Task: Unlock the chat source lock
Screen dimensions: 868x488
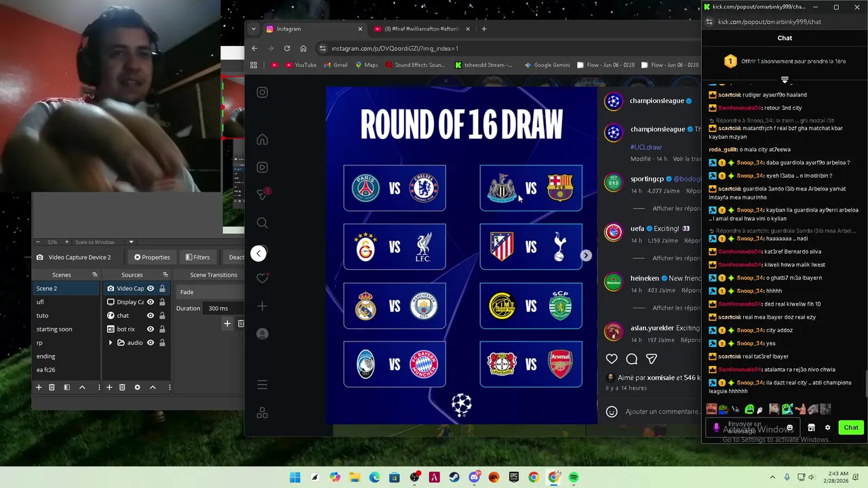Action: tap(162, 316)
